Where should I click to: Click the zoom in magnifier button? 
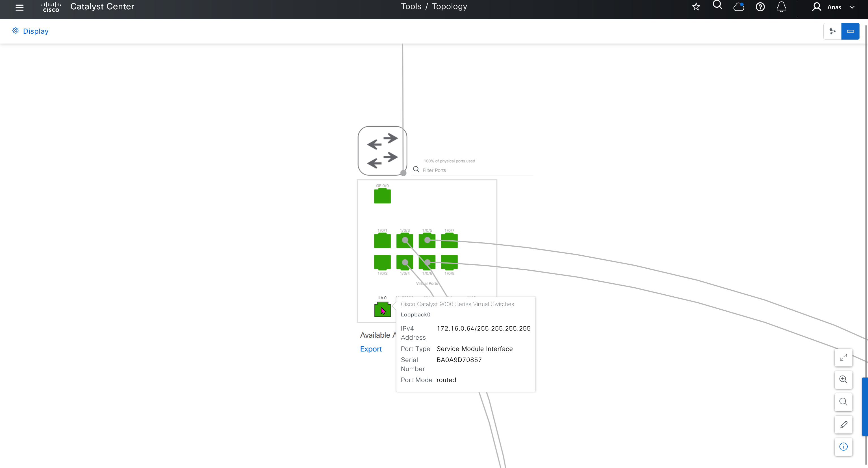843,380
